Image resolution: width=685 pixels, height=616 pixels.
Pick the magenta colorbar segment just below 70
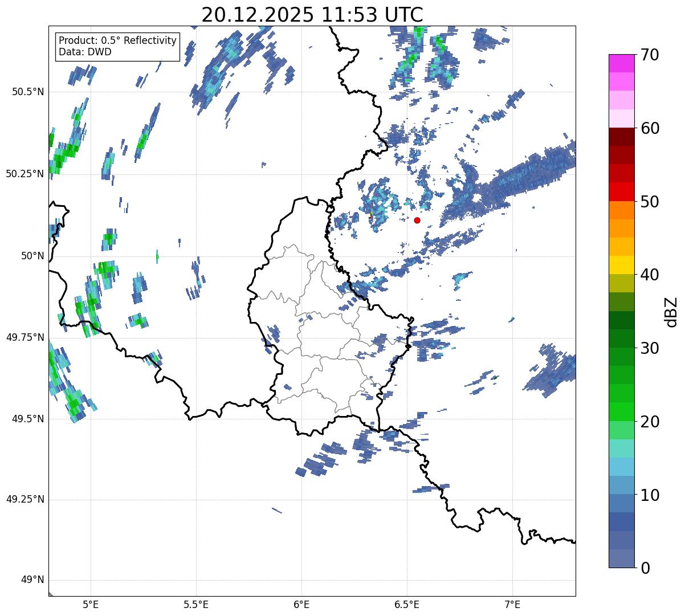(x=621, y=63)
